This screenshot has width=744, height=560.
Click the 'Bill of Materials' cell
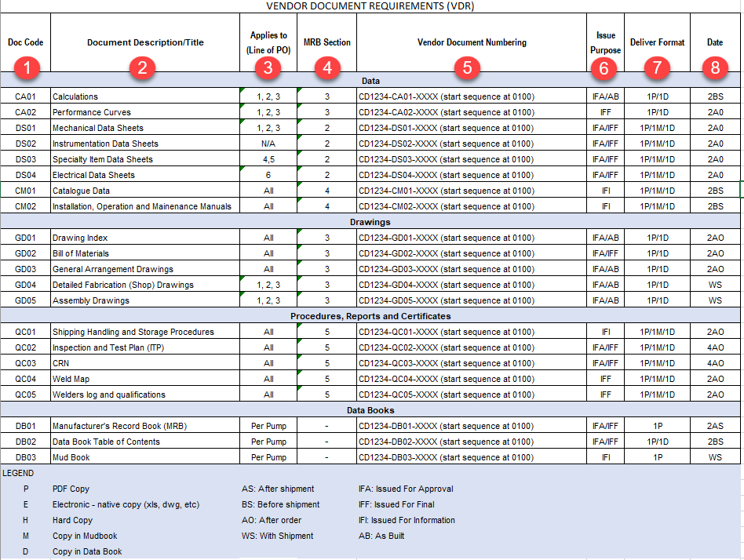click(145, 253)
